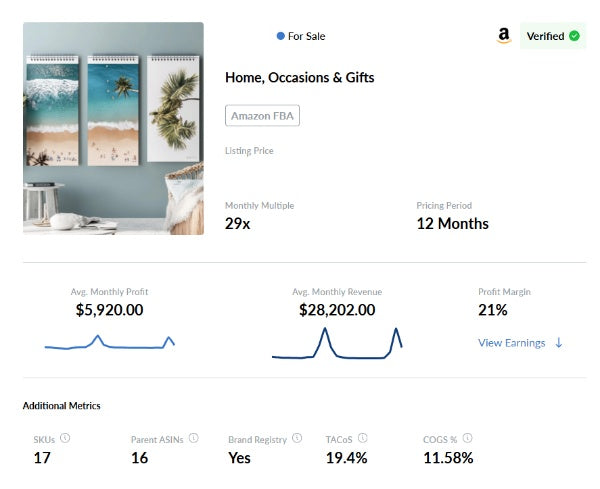Open the Parent ASINs info tooltip icon
Screen dimensions: 600x489
[x=193, y=438]
